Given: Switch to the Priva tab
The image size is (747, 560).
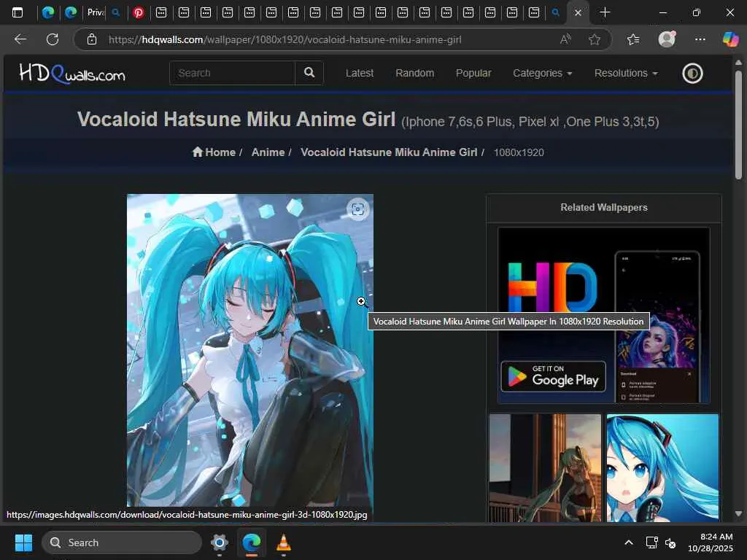Looking at the screenshot, I should [x=96, y=13].
